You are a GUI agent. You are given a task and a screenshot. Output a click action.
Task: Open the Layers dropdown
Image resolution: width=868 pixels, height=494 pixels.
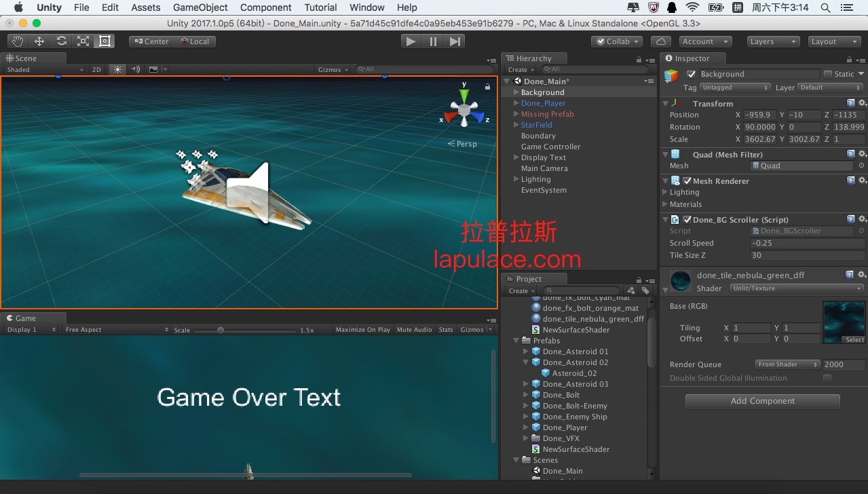pyautogui.click(x=773, y=41)
